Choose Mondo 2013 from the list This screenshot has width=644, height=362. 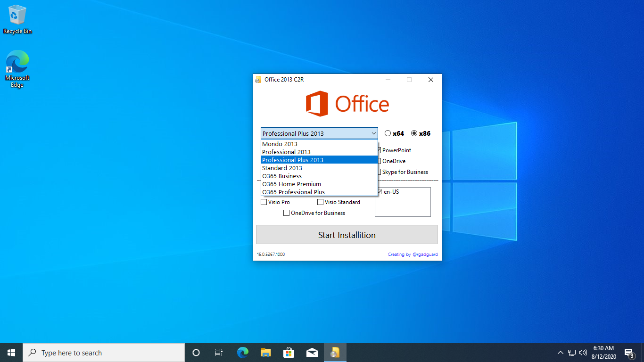click(x=319, y=144)
